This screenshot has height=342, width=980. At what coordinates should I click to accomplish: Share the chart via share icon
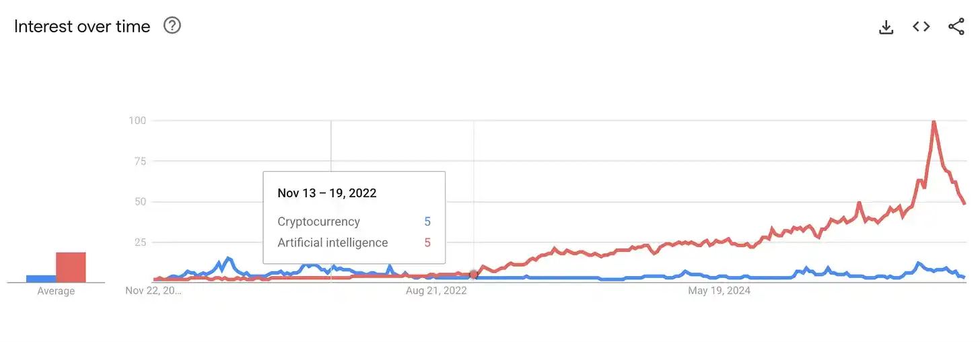[956, 27]
